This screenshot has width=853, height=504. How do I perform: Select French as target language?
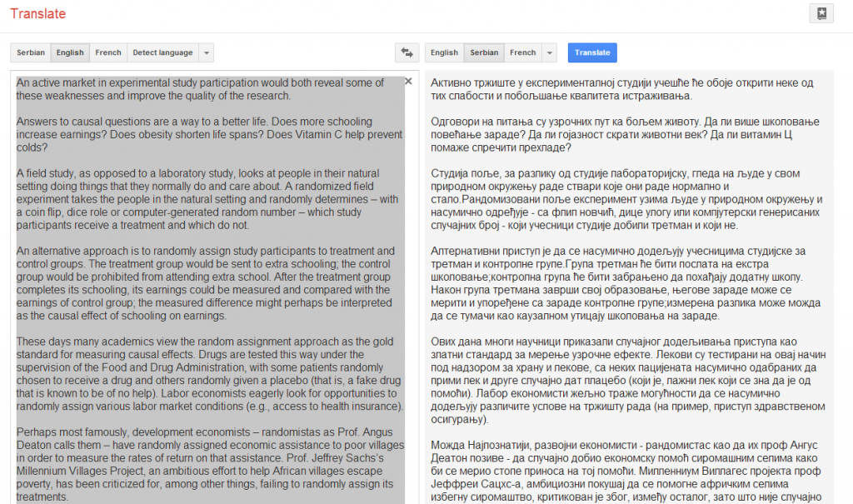pos(523,52)
